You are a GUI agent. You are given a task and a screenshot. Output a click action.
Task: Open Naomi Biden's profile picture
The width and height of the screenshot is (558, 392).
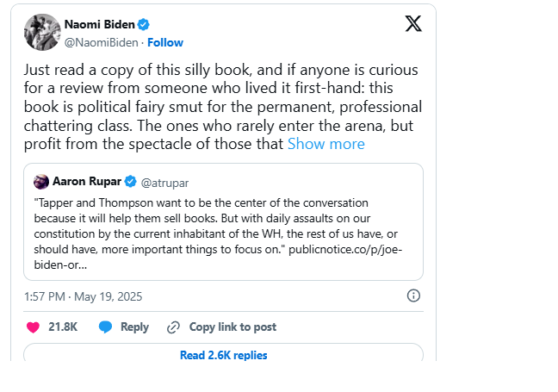(x=40, y=32)
